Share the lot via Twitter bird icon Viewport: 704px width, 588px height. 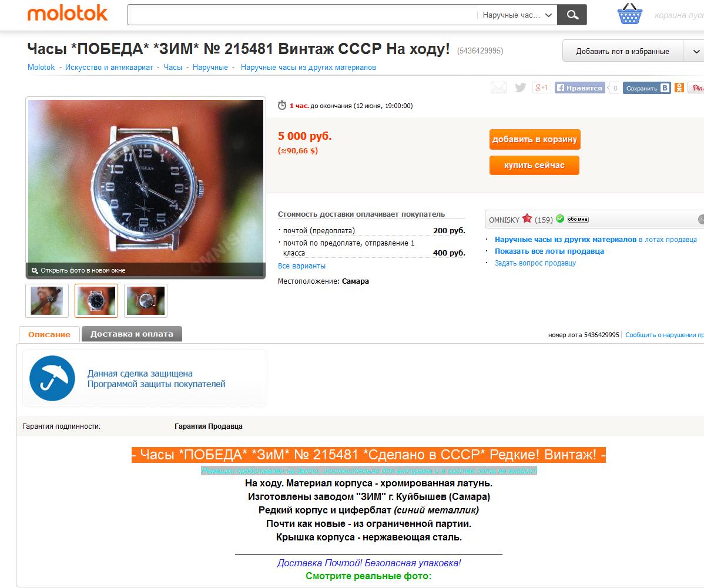[x=521, y=88]
